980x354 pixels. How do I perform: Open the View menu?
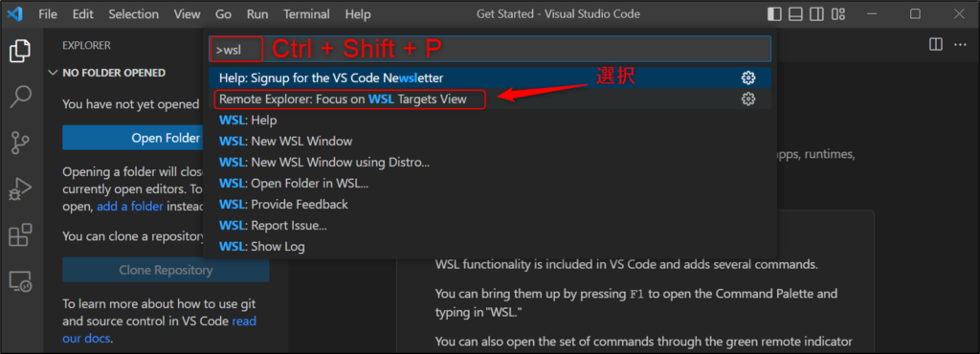point(188,13)
